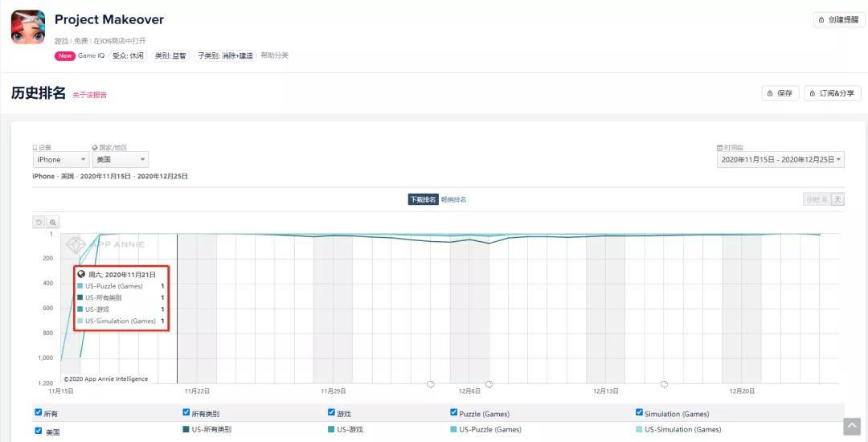The image size is (868, 442).
Task: Click the event marker near 12月6日
Action: click(x=489, y=384)
